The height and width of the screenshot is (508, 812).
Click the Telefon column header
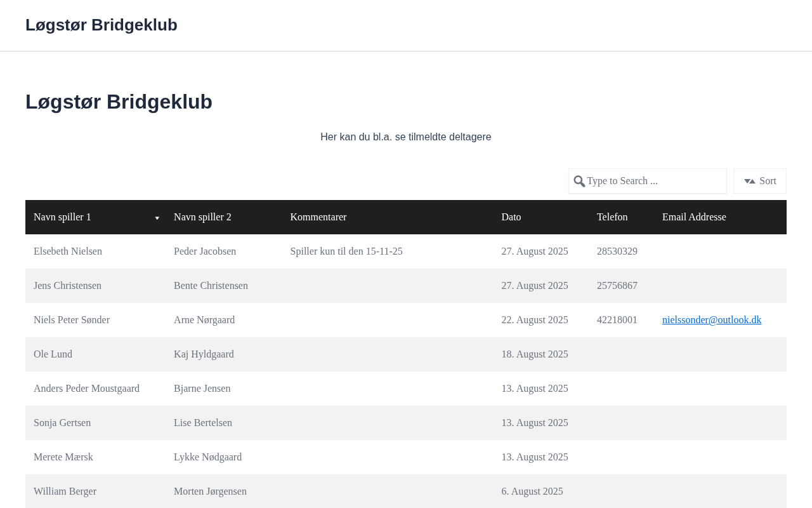pyautogui.click(x=612, y=217)
